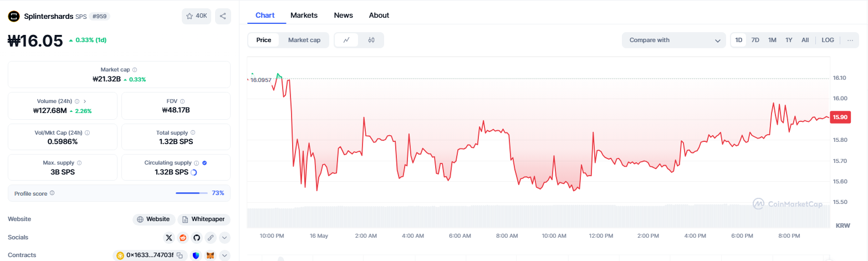The height and width of the screenshot is (261, 868).
Task: Switch to the Markets tab
Action: point(304,16)
